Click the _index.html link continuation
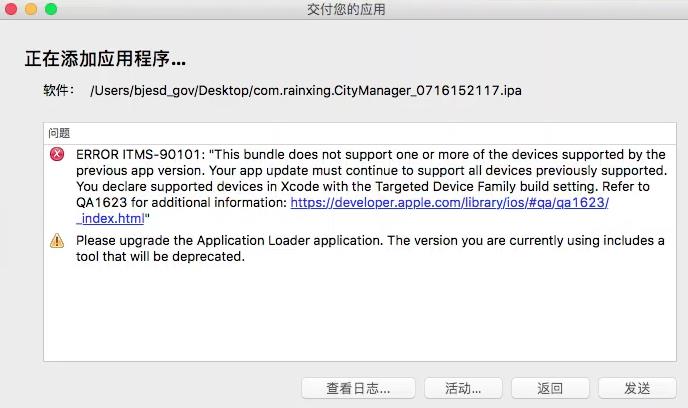 111,219
